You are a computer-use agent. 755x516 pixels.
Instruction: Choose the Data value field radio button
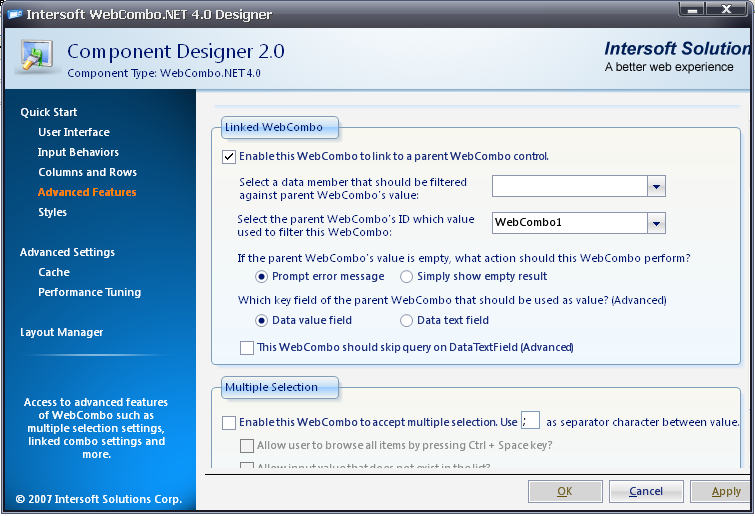click(x=261, y=321)
